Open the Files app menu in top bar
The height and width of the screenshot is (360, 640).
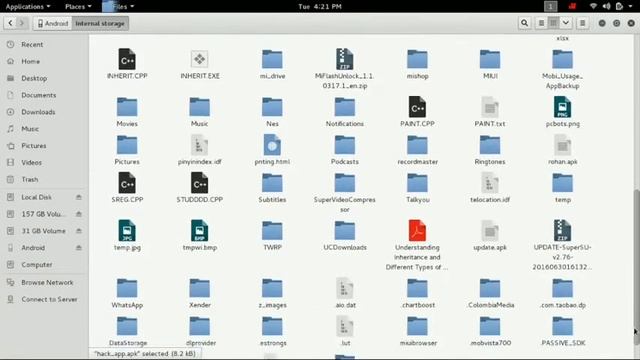[118, 7]
